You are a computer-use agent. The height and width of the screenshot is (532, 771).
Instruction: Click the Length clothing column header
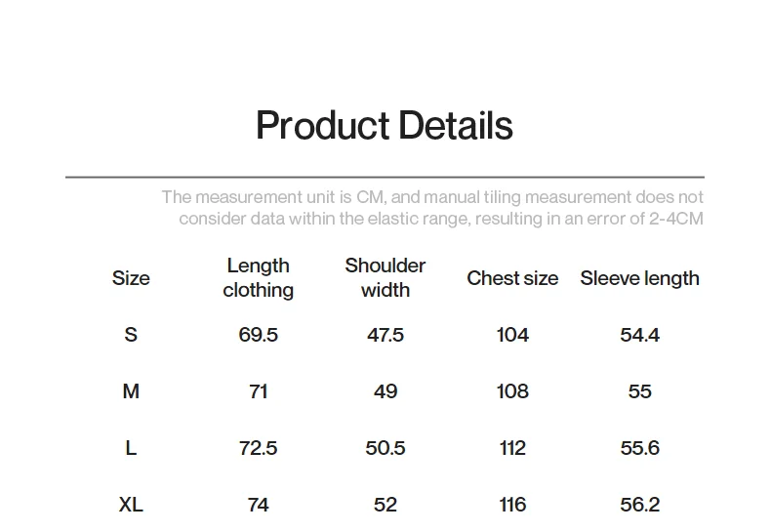click(259, 278)
